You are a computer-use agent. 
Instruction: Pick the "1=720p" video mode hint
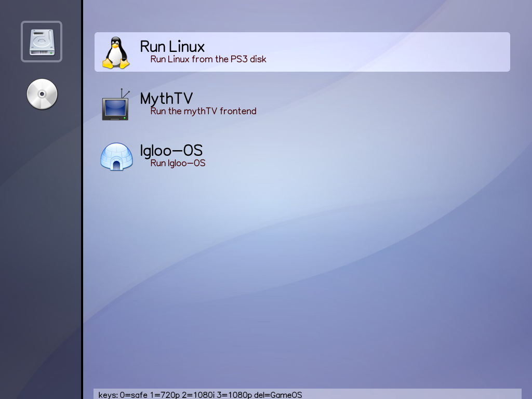point(165,395)
